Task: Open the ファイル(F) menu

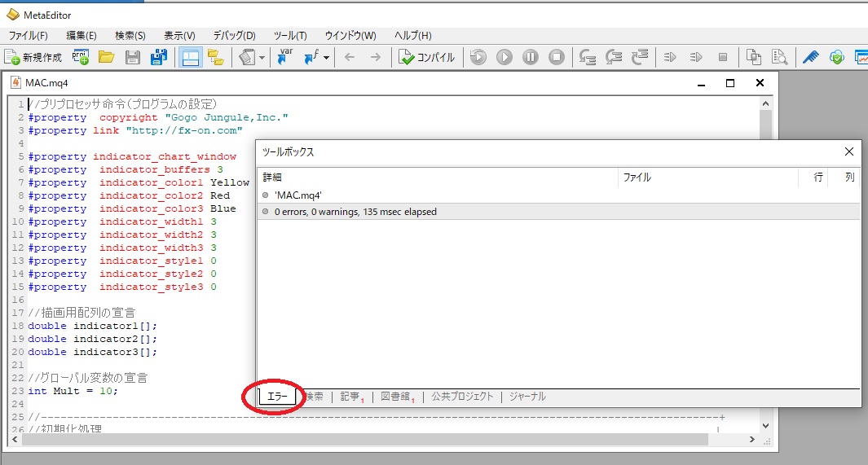Action: (28, 36)
